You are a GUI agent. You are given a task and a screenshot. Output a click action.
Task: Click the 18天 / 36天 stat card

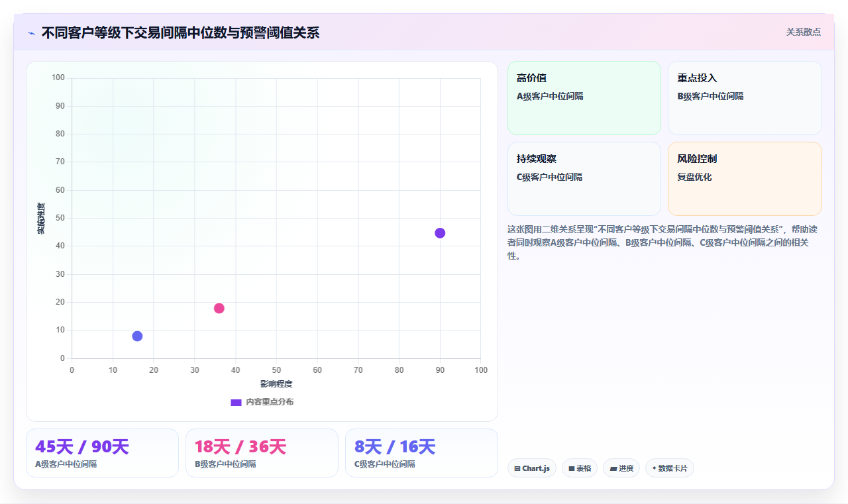(262, 453)
